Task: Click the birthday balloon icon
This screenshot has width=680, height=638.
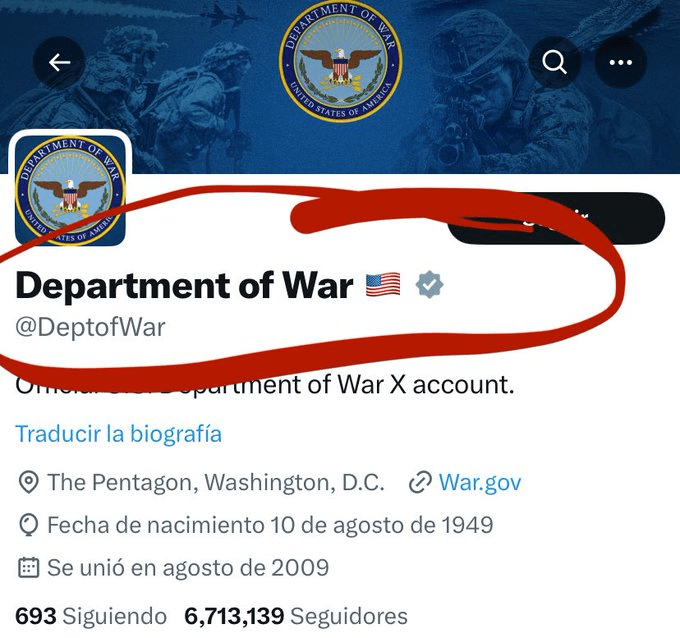Action: (29, 525)
